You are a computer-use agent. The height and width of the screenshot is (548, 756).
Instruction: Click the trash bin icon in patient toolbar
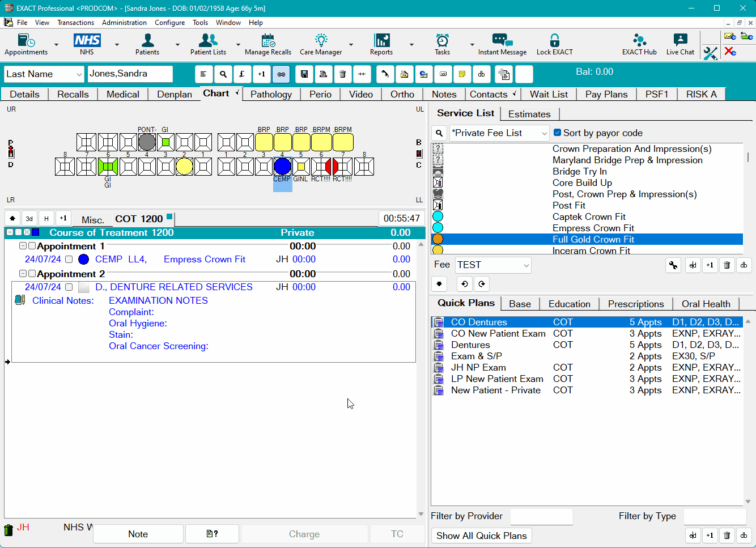tap(342, 74)
